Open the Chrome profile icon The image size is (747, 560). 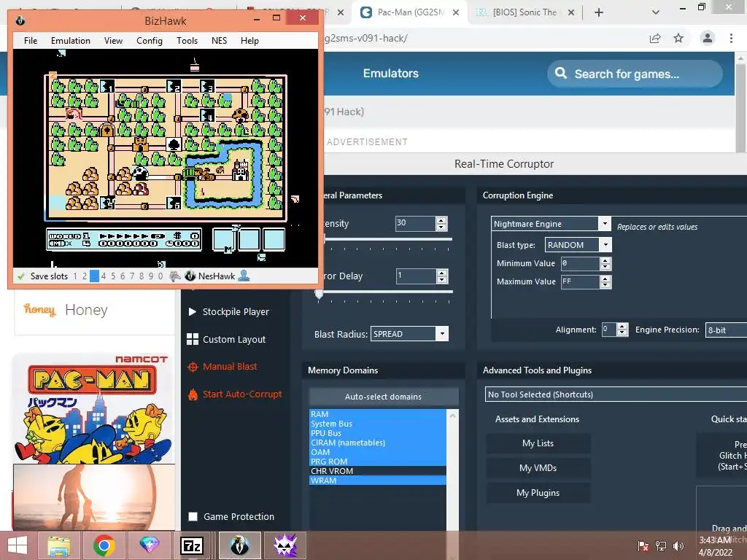[x=708, y=38]
